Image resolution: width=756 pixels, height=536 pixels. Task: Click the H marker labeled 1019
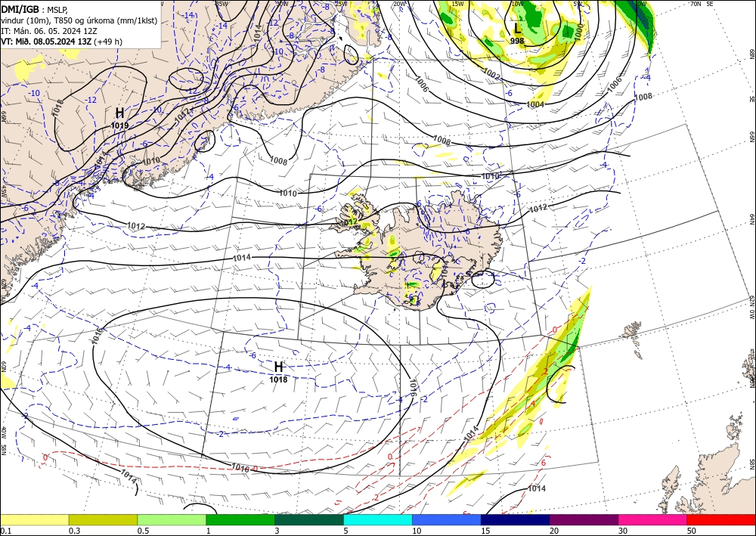[x=119, y=113]
